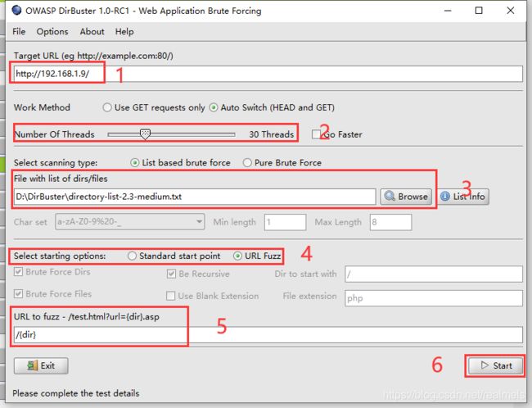The height and width of the screenshot is (408, 532).
Task: Click the blue info icon on List Info
Action: tap(444, 197)
